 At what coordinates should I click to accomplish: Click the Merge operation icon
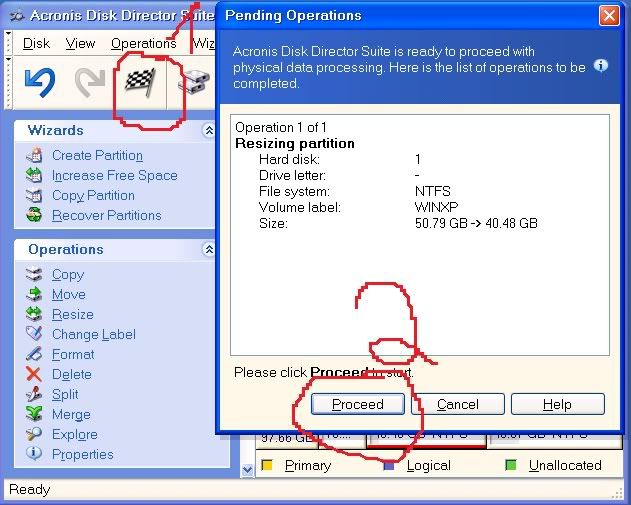[34, 414]
